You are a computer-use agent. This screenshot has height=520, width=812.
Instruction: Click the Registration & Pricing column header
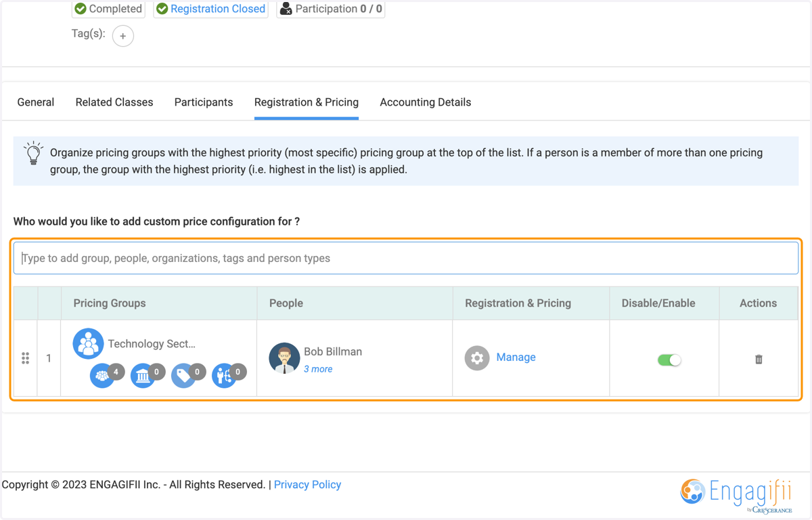click(531, 303)
